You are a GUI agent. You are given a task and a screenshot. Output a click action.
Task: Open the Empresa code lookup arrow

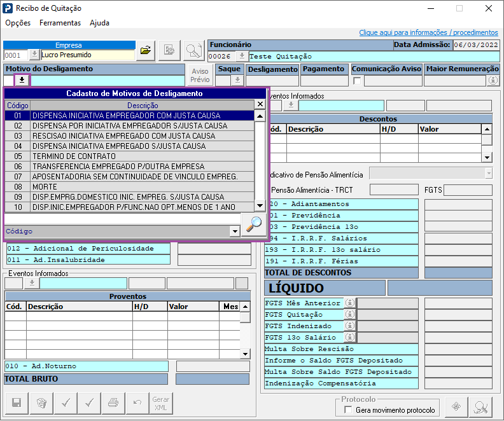34,55
